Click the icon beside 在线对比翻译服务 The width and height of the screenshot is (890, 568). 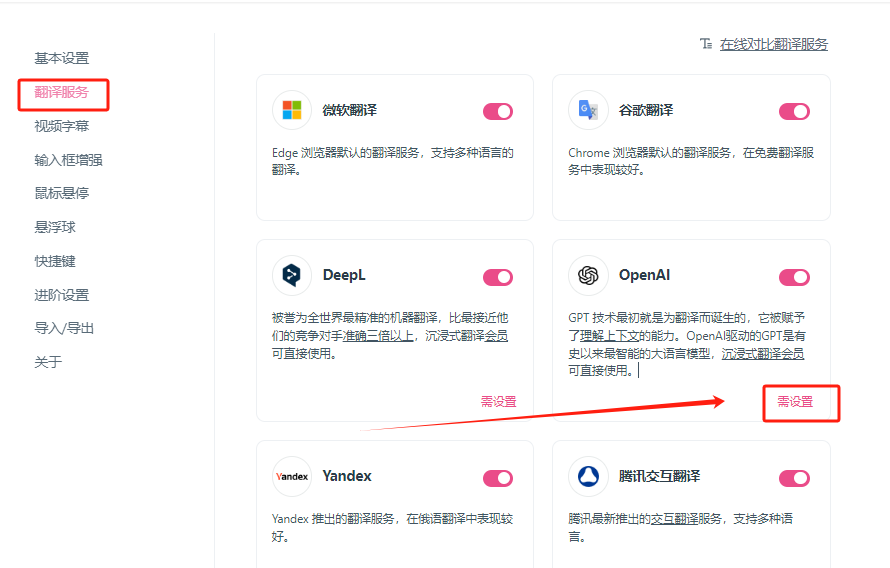pyautogui.click(x=706, y=44)
